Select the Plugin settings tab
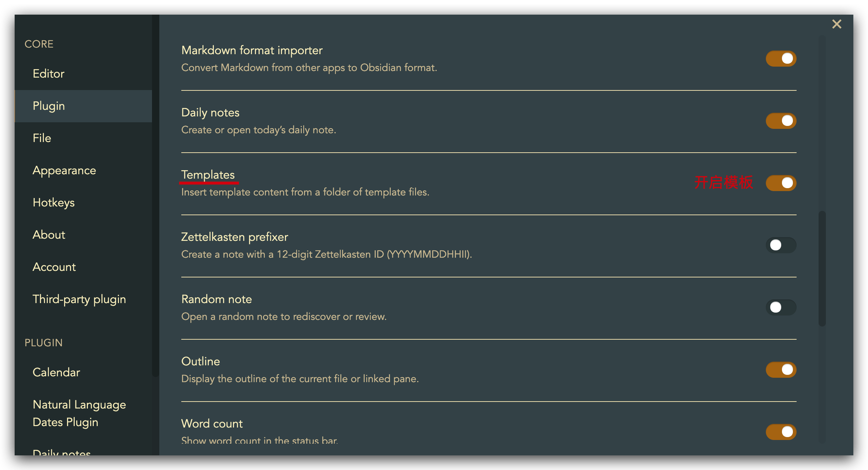Screen dimensions: 868x470 coord(49,106)
